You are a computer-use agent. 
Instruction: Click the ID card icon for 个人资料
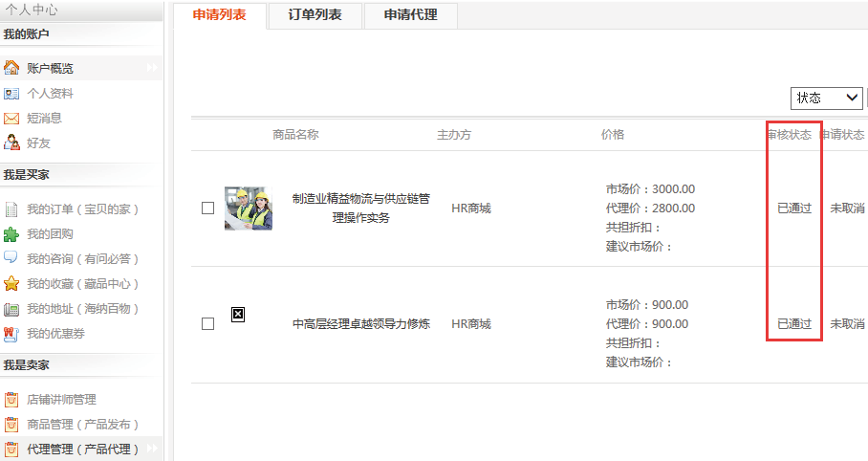(11, 94)
